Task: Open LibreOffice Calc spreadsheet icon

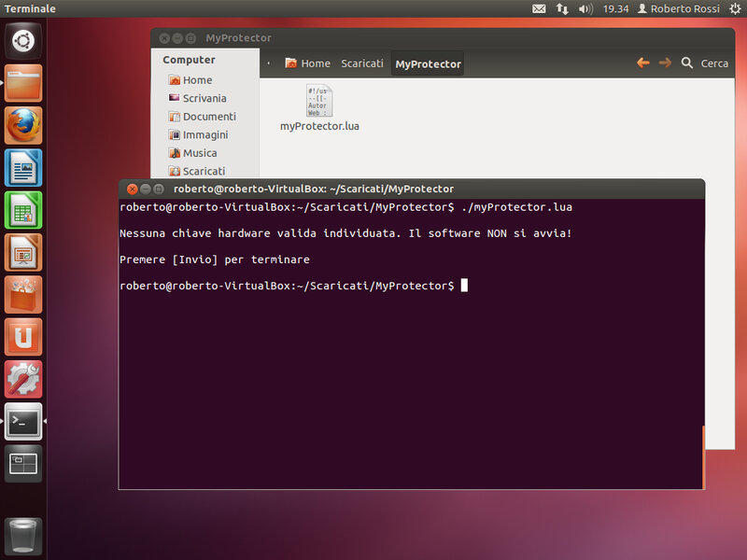Action: (x=23, y=210)
